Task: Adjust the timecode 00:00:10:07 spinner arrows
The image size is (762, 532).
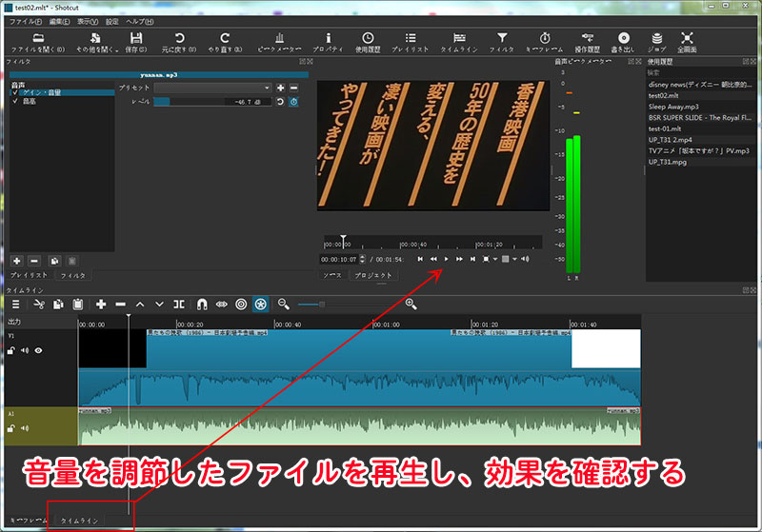Action: click(x=363, y=259)
